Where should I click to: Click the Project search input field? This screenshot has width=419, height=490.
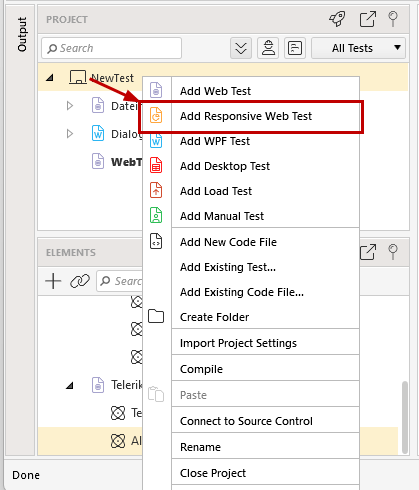[111, 48]
